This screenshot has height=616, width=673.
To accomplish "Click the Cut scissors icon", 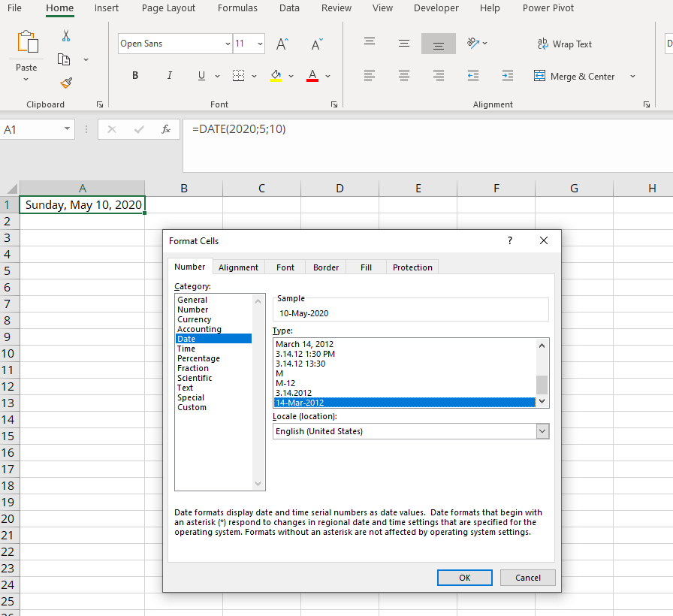I will pyautogui.click(x=66, y=35).
